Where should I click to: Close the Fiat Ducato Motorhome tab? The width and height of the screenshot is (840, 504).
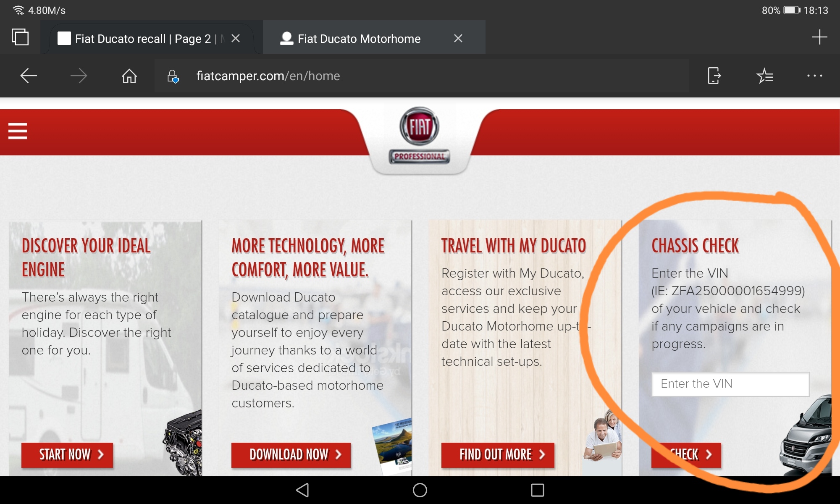458,38
